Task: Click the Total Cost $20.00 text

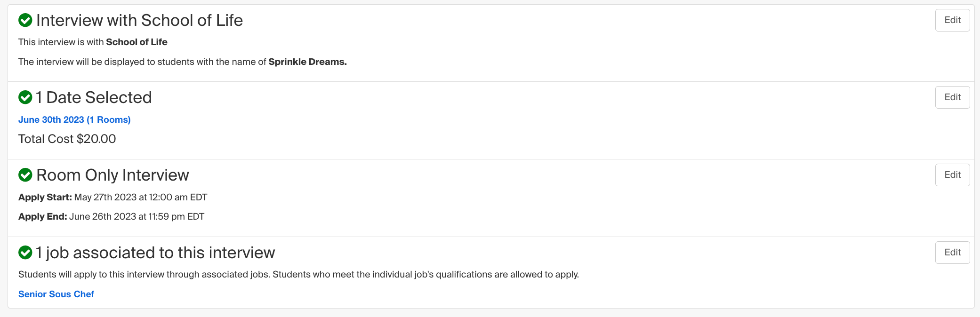Action: [x=67, y=139]
